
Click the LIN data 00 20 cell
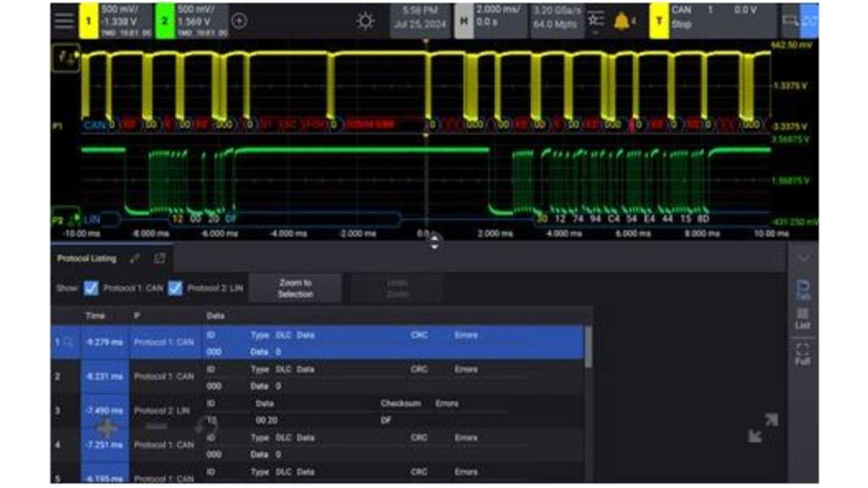coord(267,420)
